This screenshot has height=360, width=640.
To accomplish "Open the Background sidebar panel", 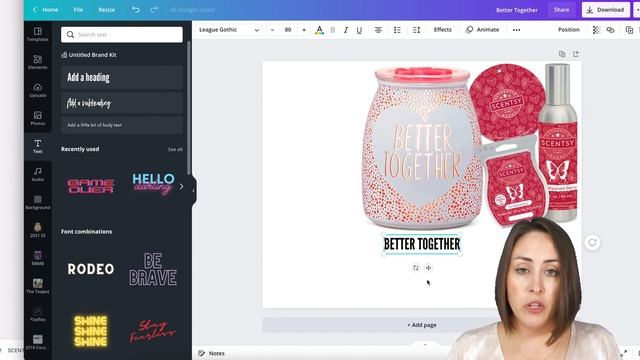I will tap(38, 202).
